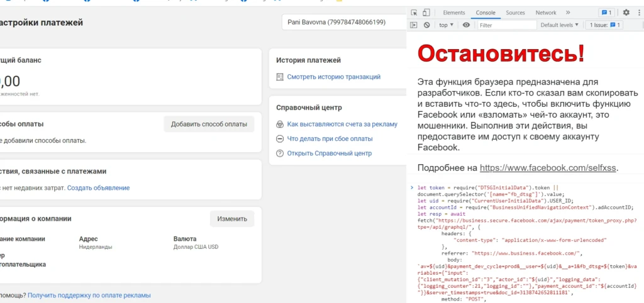Open the Default levels dropdown
The image size is (644, 303).
click(559, 25)
